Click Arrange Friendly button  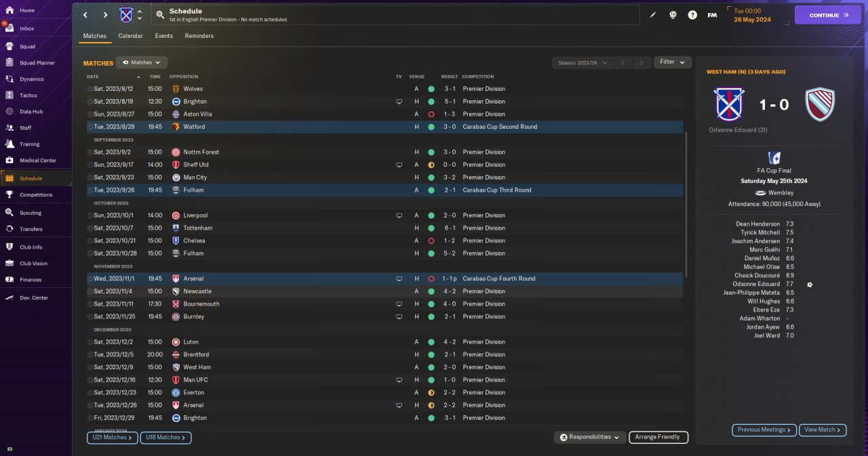point(658,438)
